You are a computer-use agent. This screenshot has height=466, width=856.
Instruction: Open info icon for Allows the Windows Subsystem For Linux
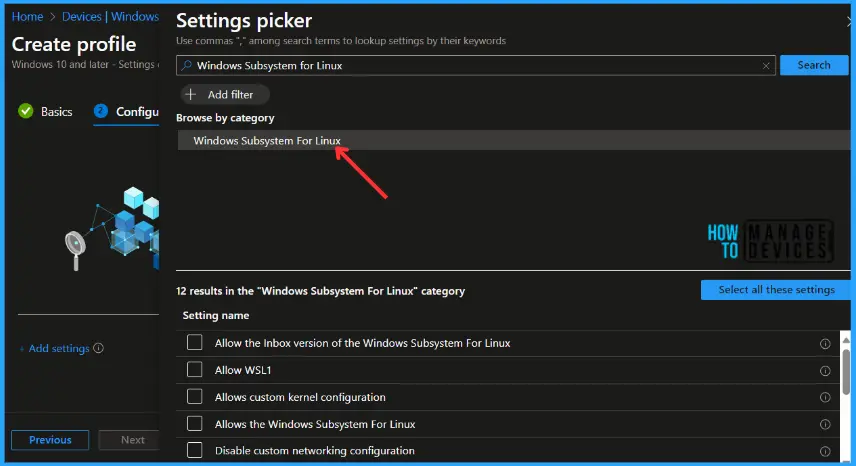pyautogui.click(x=825, y=425)
